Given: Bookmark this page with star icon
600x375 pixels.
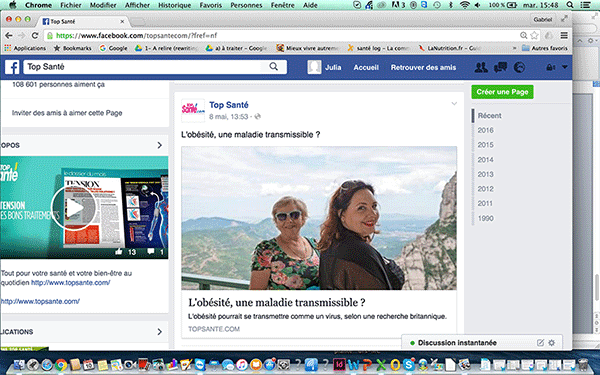Looking at the screenshot, I should pyautogui.click(x=534, y=35).
